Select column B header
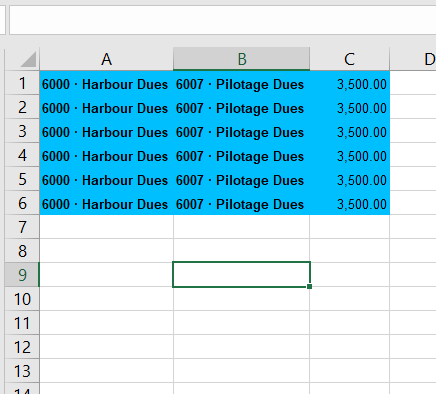Image resolution: width=436 pixels, height=394 pixels. coord(241,59)
